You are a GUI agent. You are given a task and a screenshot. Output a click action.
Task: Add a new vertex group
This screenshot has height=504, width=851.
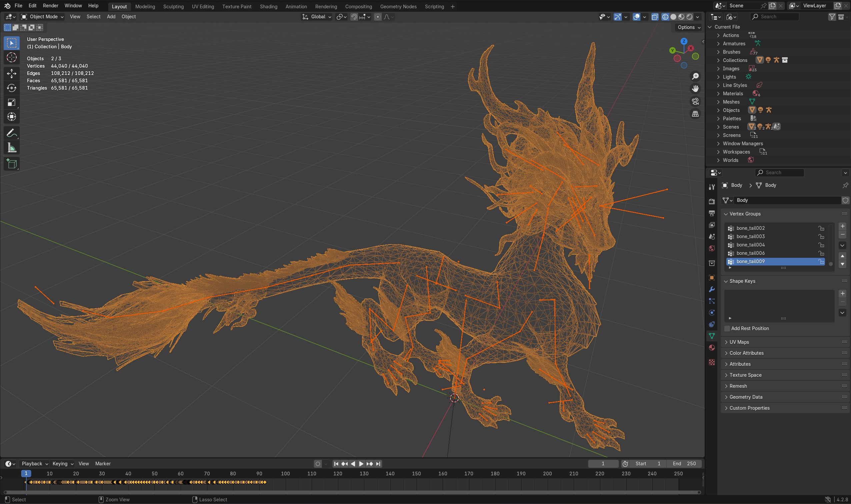[x=842, y=226]
